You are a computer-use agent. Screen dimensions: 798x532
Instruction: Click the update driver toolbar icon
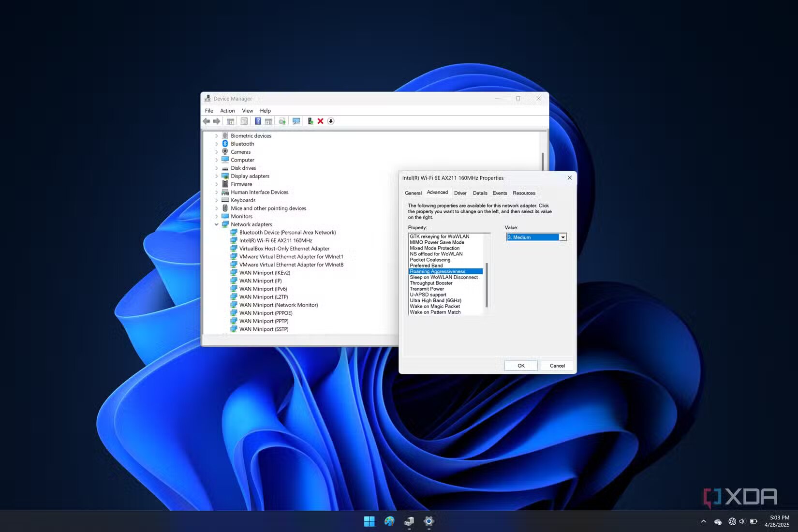click(310, 121)
